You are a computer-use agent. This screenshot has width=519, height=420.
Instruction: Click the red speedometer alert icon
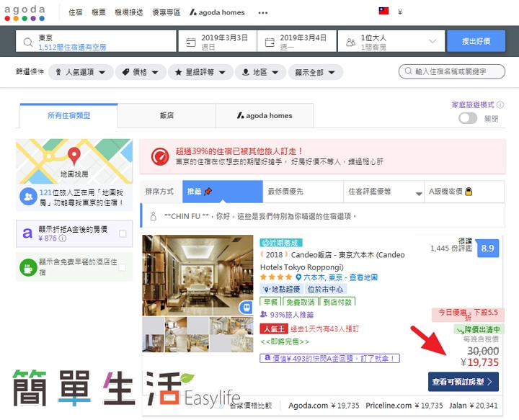pos(160,156)
